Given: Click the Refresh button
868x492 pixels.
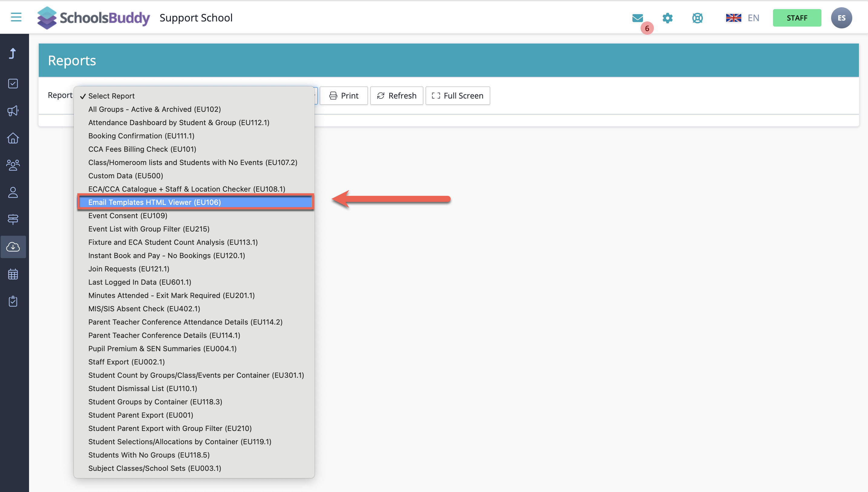Looking at the screenshot, I should pyautogui.click(x=396, y=95).
